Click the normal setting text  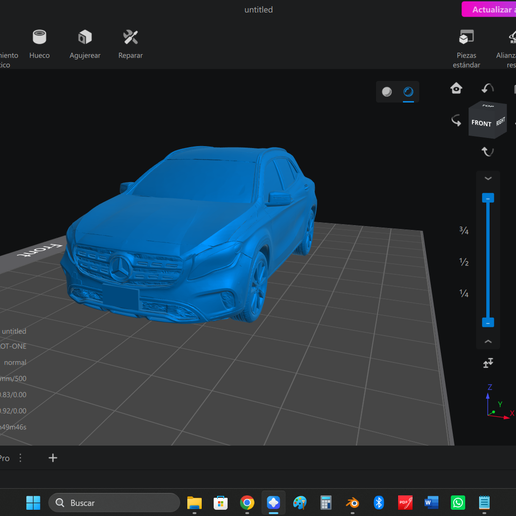[15, 362]
